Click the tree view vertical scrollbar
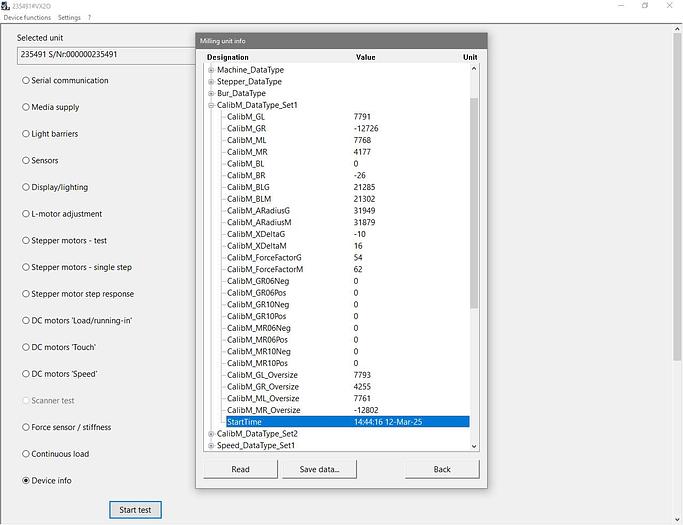This screenshot has height=525, width=683. (474, 200)
